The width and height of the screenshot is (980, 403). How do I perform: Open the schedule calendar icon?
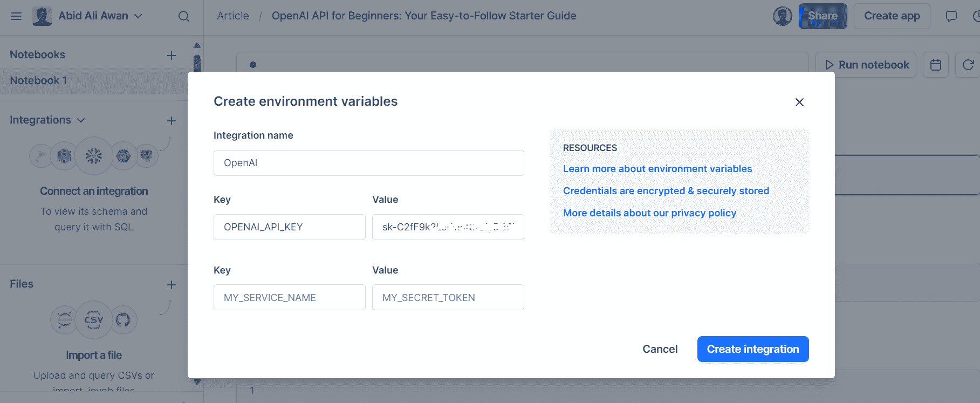(x=936, y=65)
